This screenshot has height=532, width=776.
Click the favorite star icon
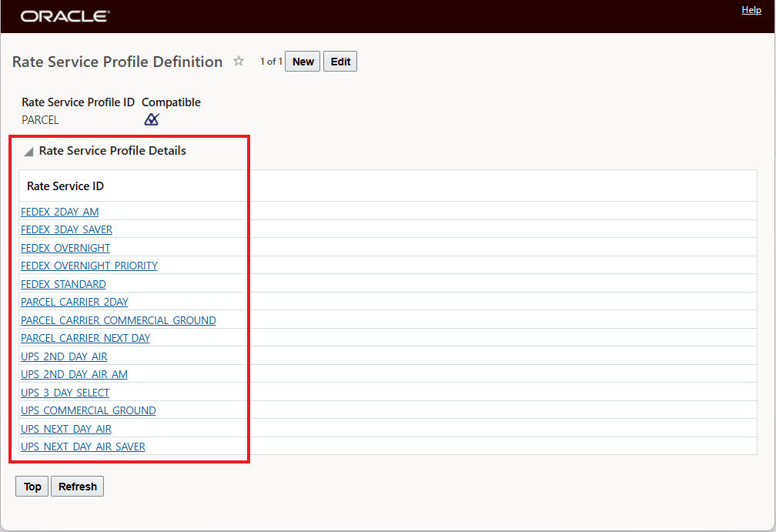tap(239, 61)
